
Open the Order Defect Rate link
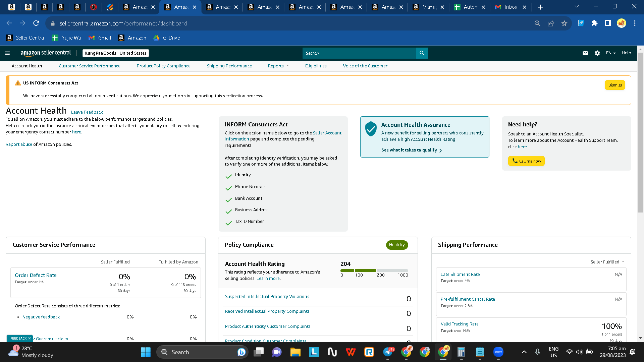coord(36,275)
